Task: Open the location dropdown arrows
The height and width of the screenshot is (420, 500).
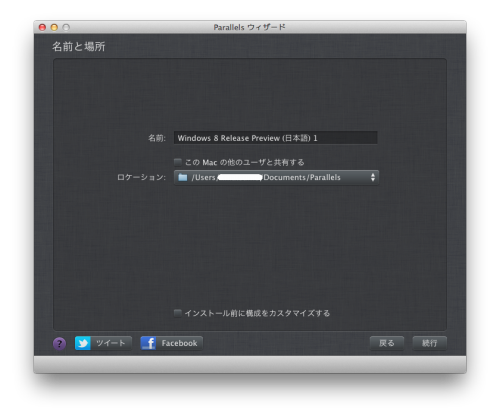Action: click(373, 177)
